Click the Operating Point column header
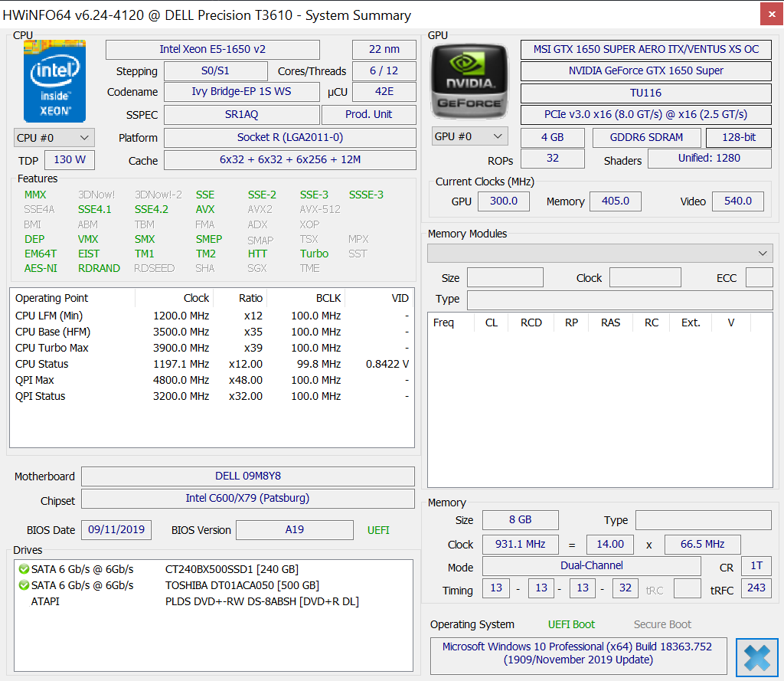Viewport: 784px width, 681px height. [73, 298]
